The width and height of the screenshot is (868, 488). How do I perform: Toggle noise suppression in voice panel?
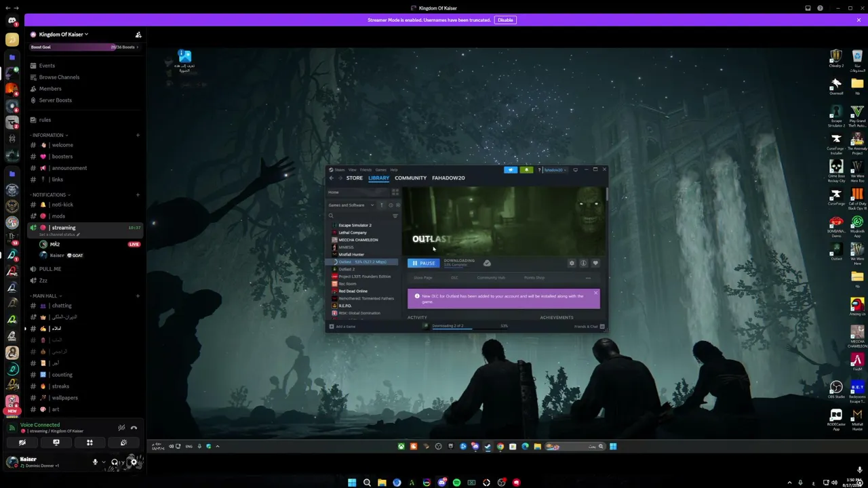(121, 428)
